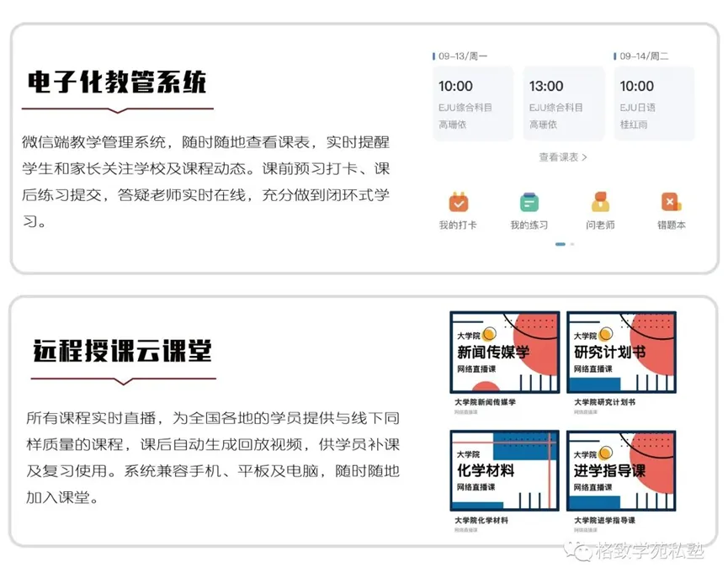This screenshot has height=583, width=728.
Task: Click the 大学院进学指导课 course title
Action: coord(604,521)
